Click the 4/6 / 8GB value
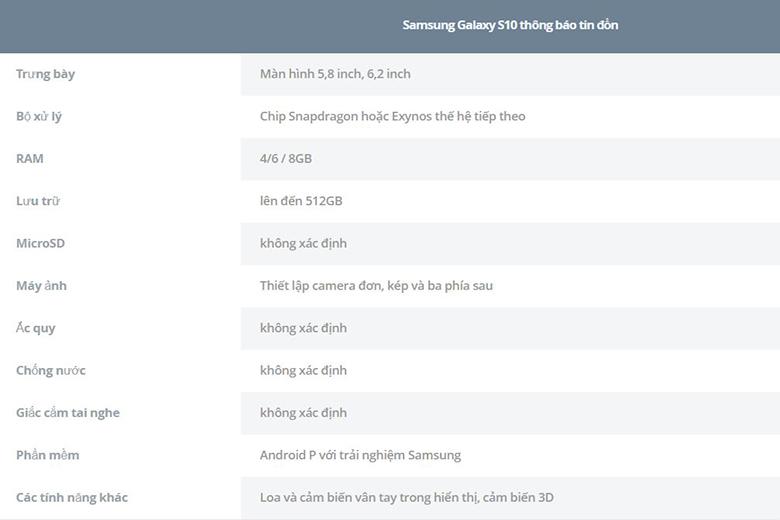The height and width of the screenshot is (520, 780). (286, 159)
